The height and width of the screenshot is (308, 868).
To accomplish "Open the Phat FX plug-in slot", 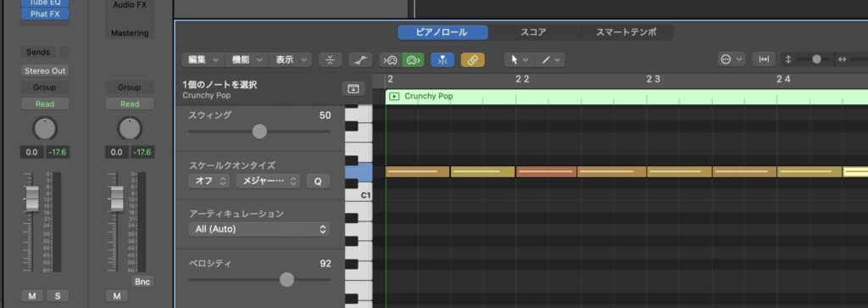I will [45, 14].
